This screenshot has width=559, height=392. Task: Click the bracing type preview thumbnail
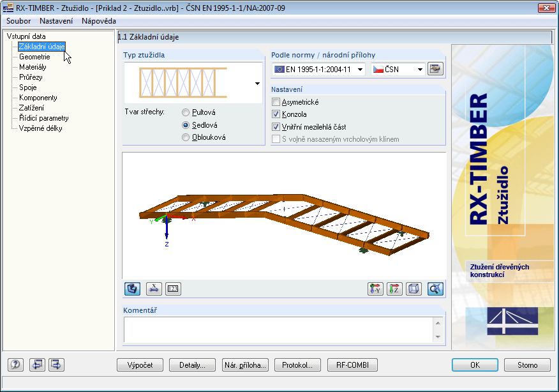click(x=183, y=83)
